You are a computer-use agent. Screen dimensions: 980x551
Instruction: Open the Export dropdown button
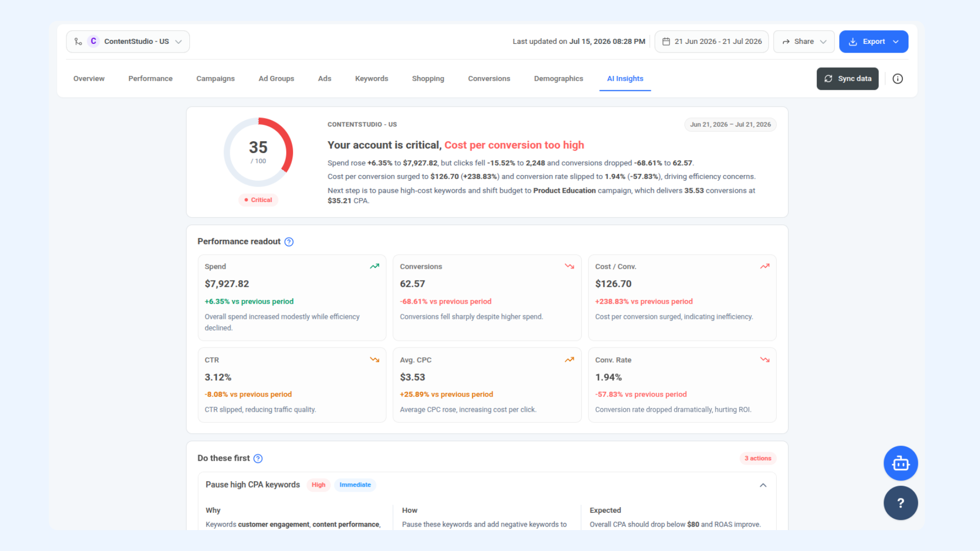click(x=873, y=41)
